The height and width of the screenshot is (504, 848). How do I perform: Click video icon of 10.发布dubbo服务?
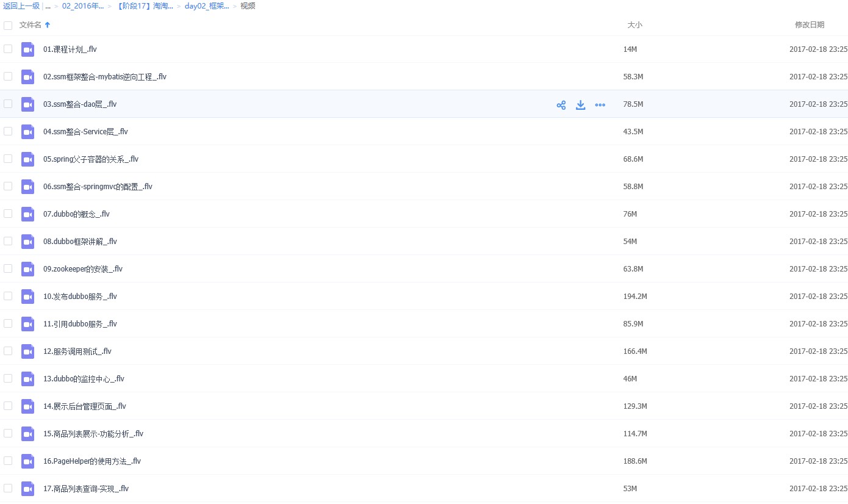27,297
